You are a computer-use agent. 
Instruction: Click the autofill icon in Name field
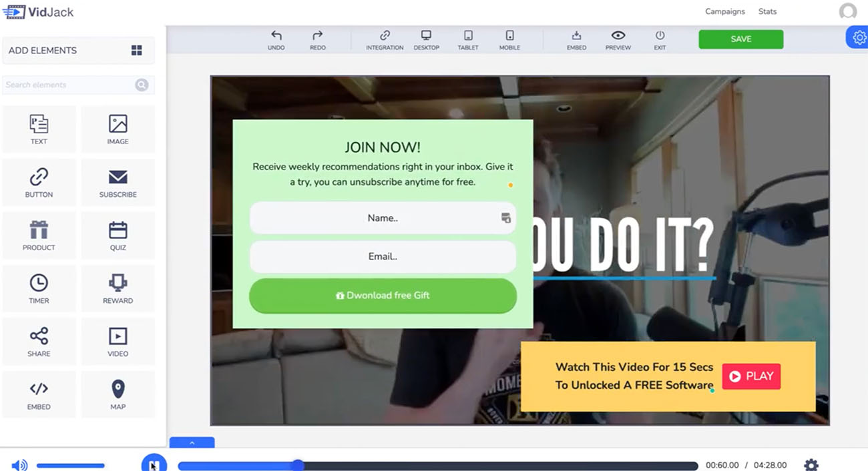(505, 218)
